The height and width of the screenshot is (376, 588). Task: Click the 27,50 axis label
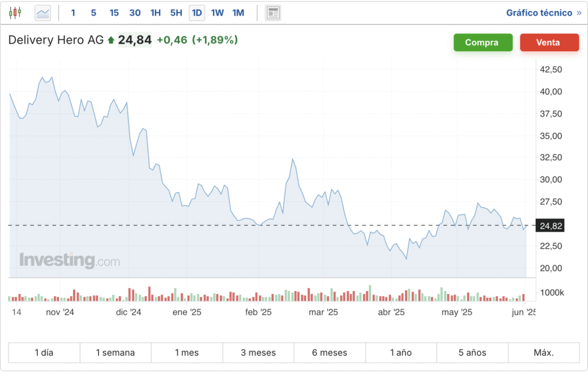click(x=551, y=202)
